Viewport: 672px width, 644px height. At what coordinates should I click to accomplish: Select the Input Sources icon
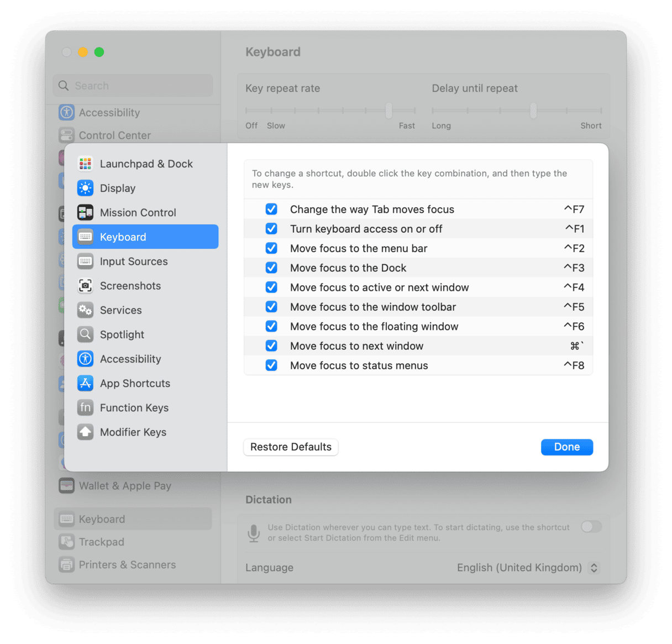tap(85, 261)
